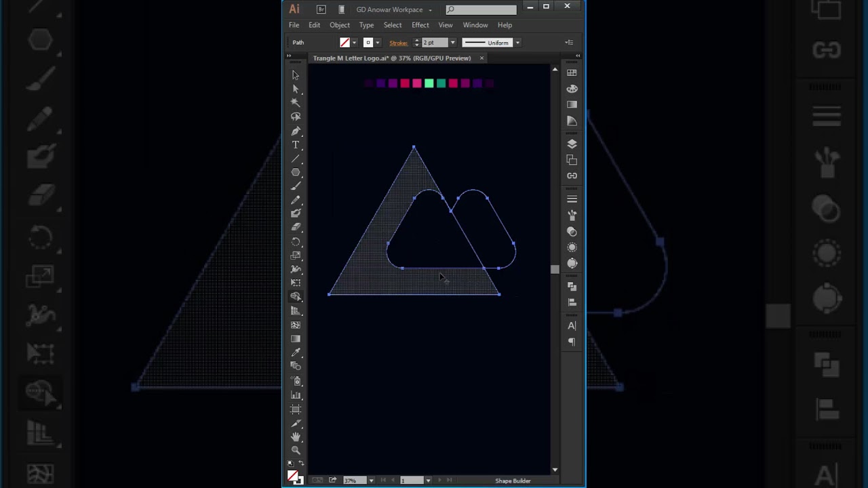868x488 pixels.
Task: Select the Selection tool arrow
Action: [x=296, y=75]
